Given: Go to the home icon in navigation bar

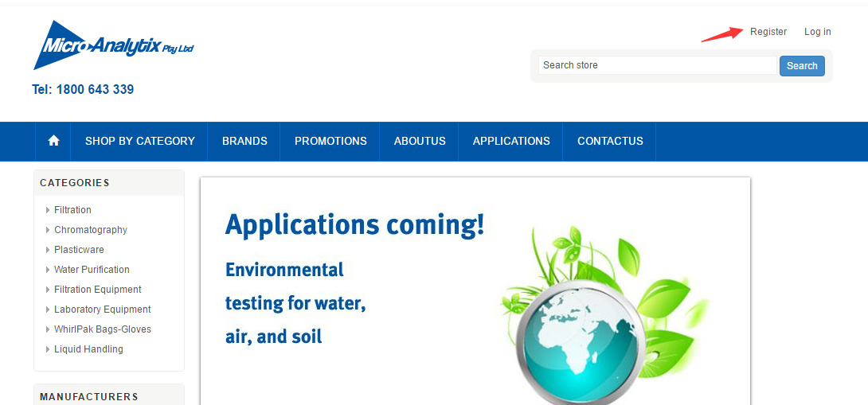Looking at the screenshot, I should (x=53, y=141).
